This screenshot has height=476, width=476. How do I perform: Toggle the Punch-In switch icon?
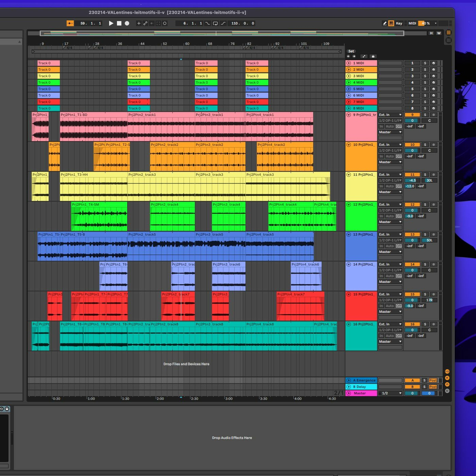208,23
